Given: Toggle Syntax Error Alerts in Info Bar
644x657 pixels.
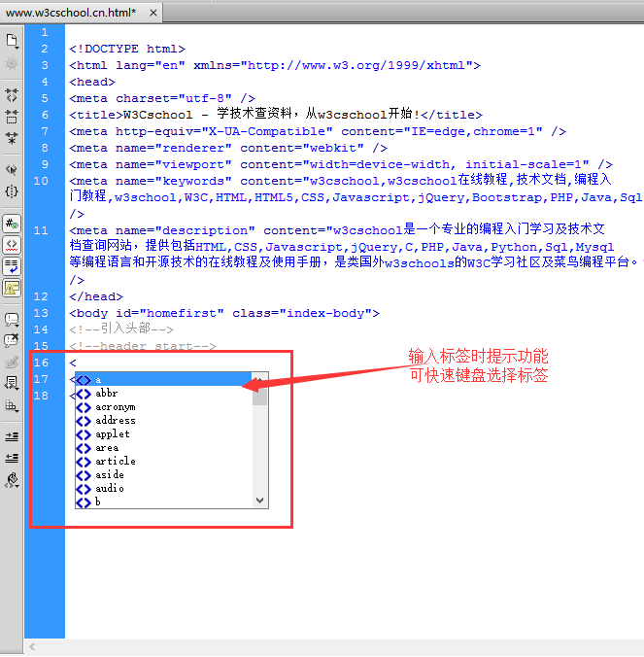Looking at the screenshot, I should (12, 289).
